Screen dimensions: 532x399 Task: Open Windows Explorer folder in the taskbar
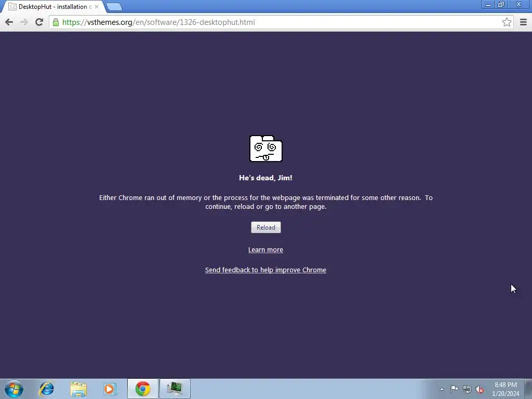[79, 389]
